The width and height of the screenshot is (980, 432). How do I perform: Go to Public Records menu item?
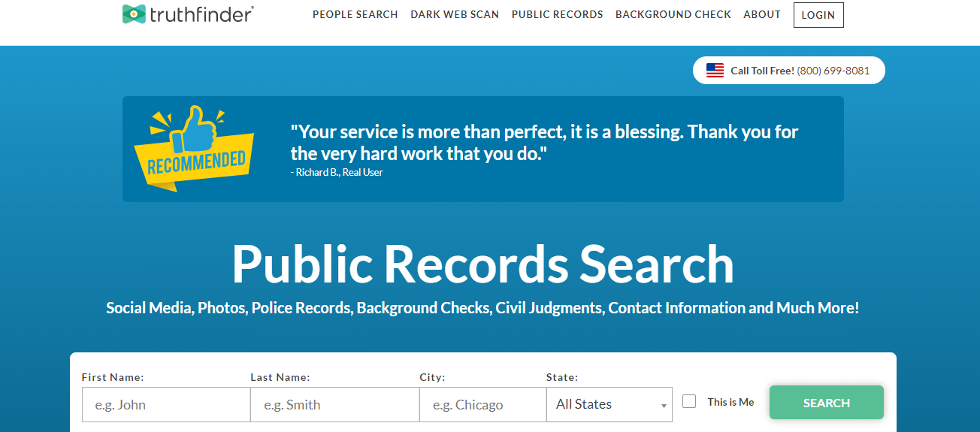[x=557, y=14]
